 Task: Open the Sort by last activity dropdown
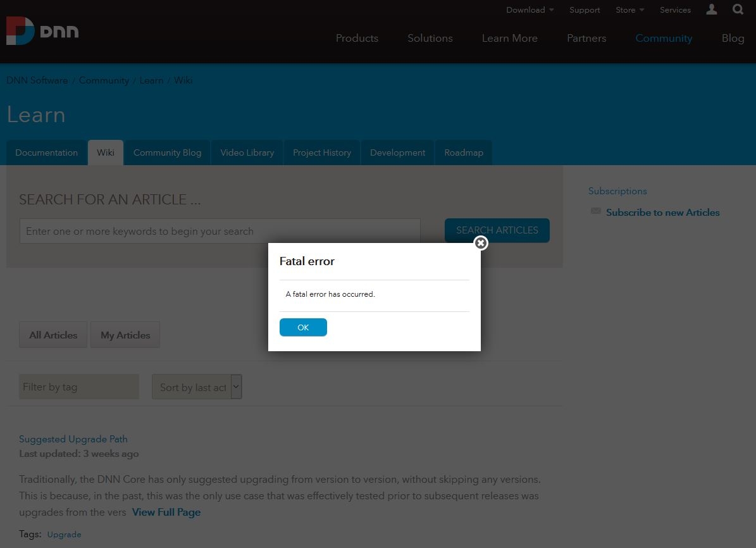197,387
